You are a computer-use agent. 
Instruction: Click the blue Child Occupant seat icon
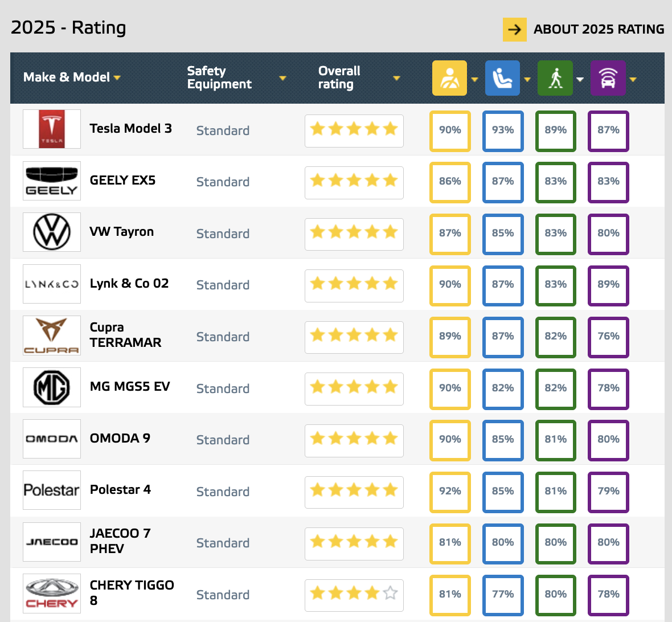(502, 78)
